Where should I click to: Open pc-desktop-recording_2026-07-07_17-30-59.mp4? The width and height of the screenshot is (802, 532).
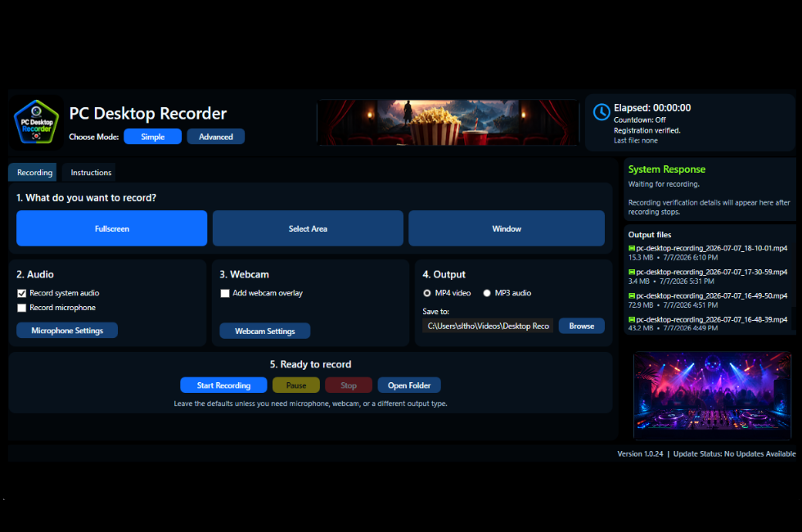pos(711,272)
